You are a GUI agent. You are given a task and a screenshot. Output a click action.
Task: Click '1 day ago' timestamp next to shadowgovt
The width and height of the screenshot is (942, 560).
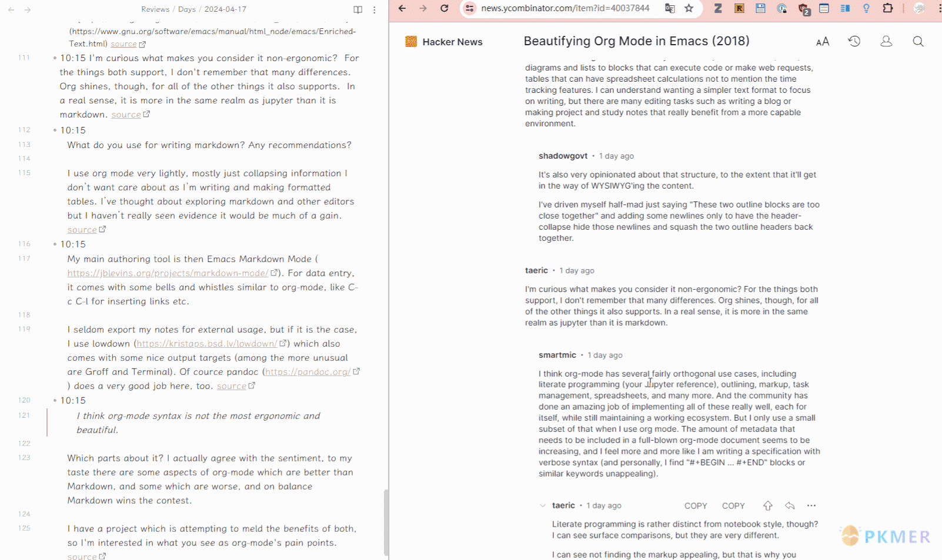[616, 156]
